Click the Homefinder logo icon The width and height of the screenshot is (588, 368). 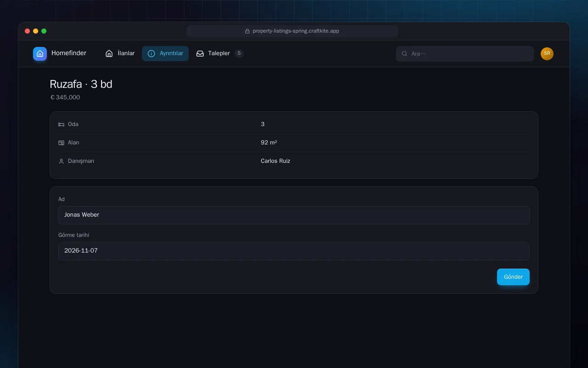pos(40,53)
